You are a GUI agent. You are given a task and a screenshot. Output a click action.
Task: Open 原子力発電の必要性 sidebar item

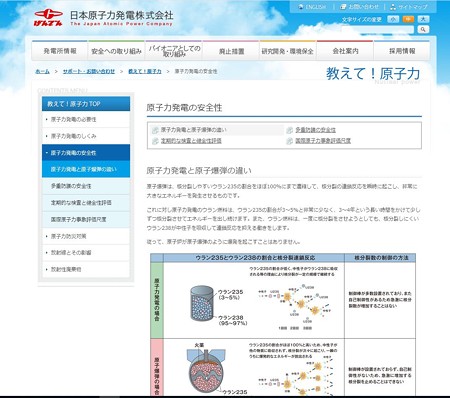pyautogui.click(x=86, y=119)
